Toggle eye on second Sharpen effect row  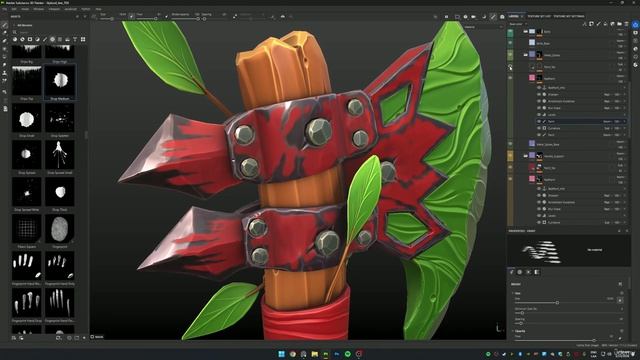tap(539, 196)
